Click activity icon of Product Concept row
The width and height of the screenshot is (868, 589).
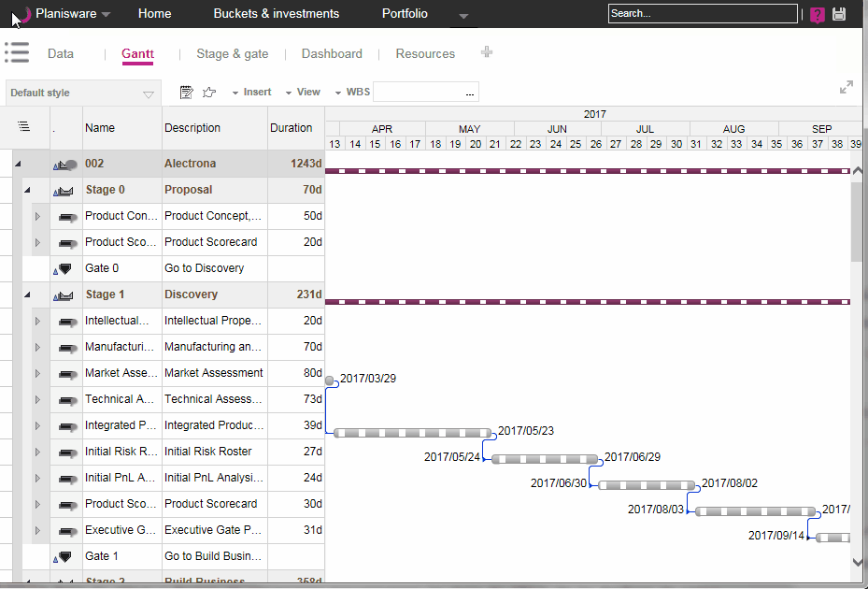point(67,217)
